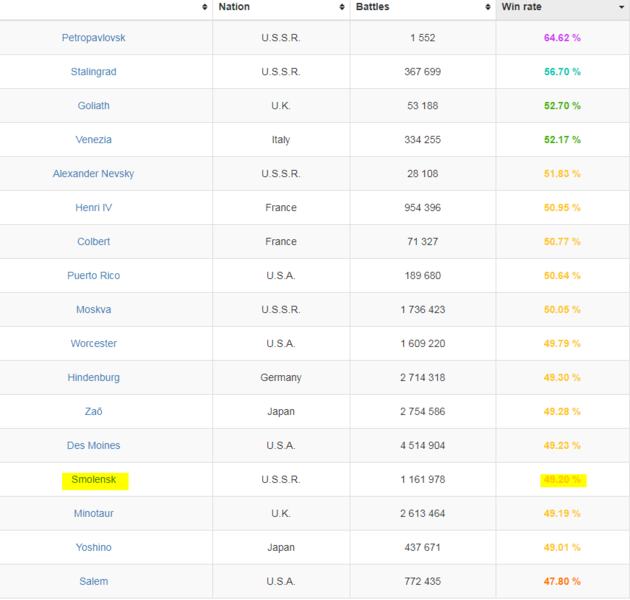Click the sort arrows in the Battles header
Viewport: 630px width, 600px height.
[x=489, y=7]
